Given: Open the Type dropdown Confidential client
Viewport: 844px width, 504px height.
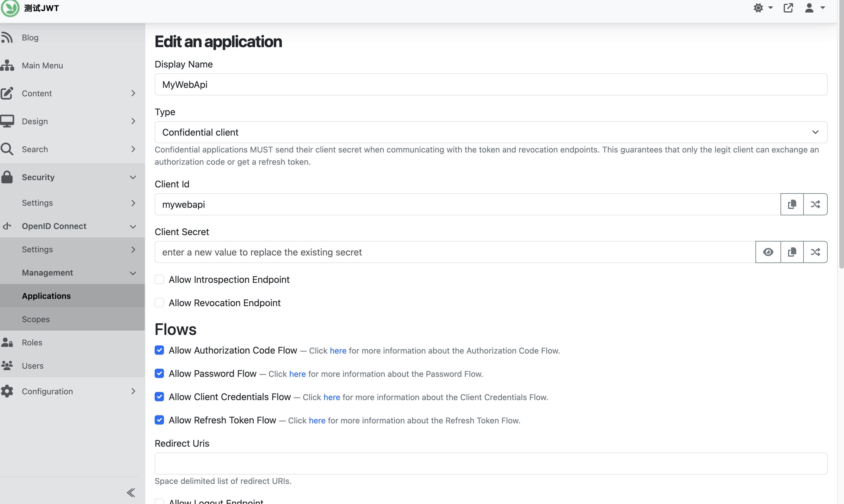Looking at the screenshot, I should [491, 132].
